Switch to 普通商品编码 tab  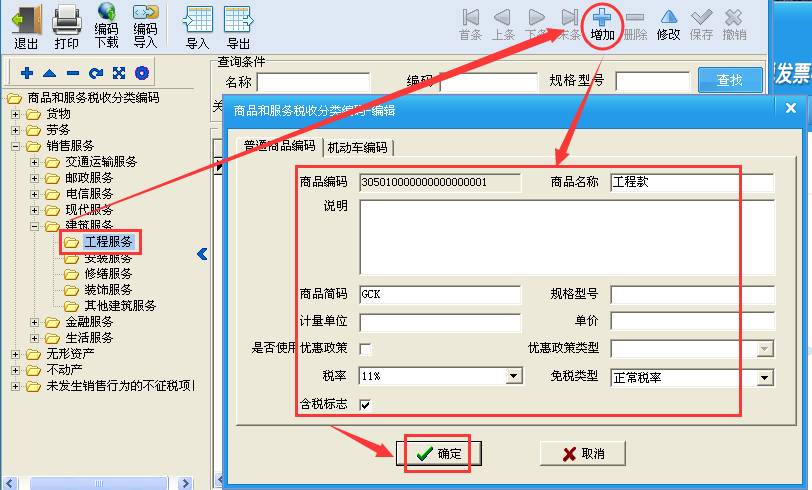pyautogui.click(x=280, y=146)
